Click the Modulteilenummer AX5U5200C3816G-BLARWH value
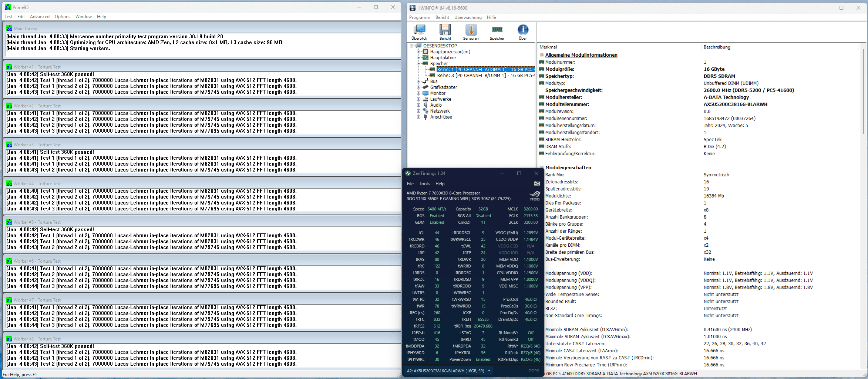868x379 pixels. coord(735,104)
